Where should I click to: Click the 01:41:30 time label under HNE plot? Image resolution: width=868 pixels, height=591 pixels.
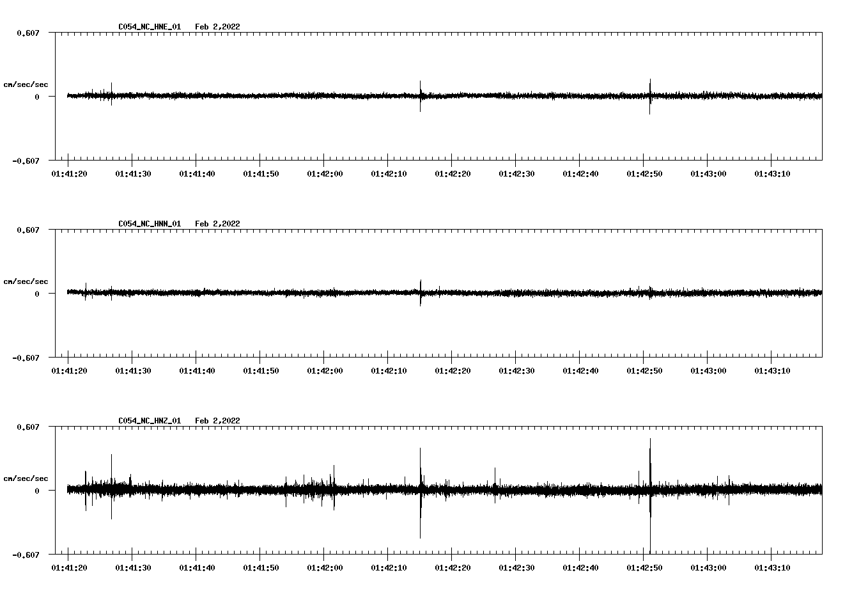[x=133, y=174]
